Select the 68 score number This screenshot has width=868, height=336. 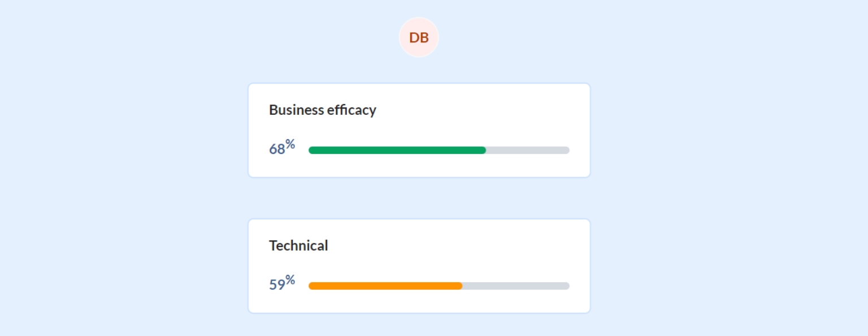pyautogui.click(x=277, y=149)
